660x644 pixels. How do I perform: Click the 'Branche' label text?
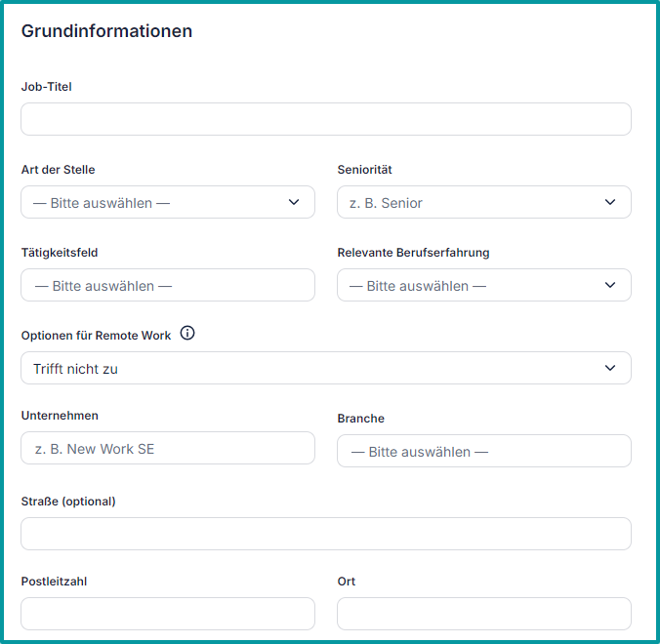pyautogui.click(x=360, y=419)
